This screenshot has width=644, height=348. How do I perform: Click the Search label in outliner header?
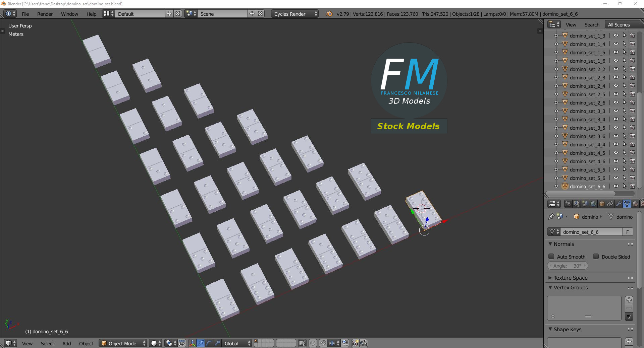pos(592,24)
